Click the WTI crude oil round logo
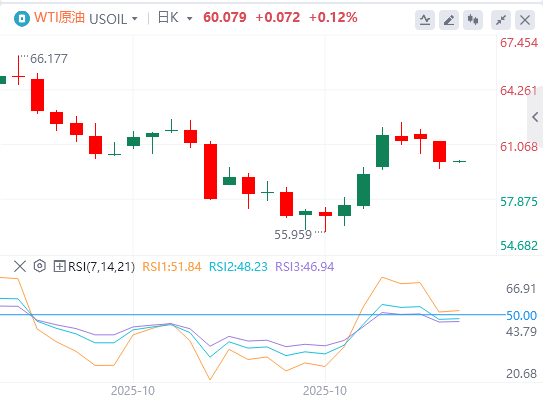The height and width of the screenshot is (403, 543). [x=22, y=18]
